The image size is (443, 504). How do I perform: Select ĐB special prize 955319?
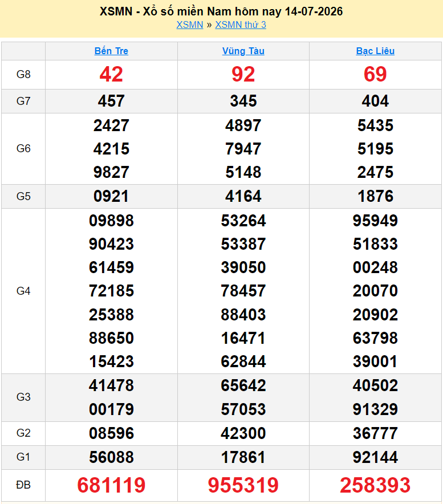click(243, 485)
